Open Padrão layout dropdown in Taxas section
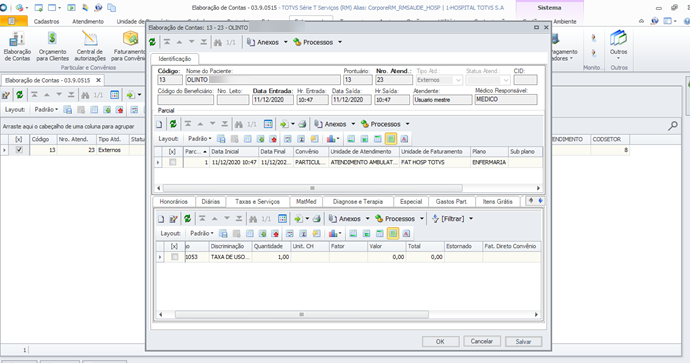This screenshot has height=363, width=690. (x=202, y=234)
